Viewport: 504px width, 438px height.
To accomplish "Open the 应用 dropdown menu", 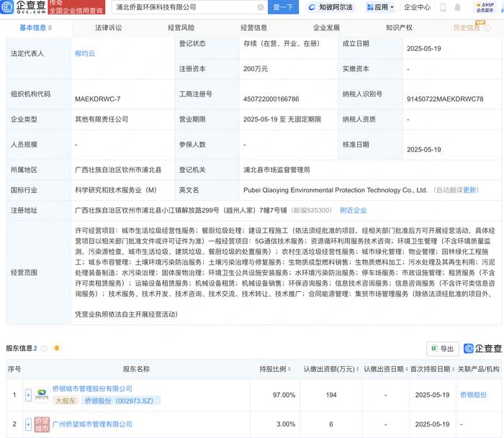I will 381,7.
